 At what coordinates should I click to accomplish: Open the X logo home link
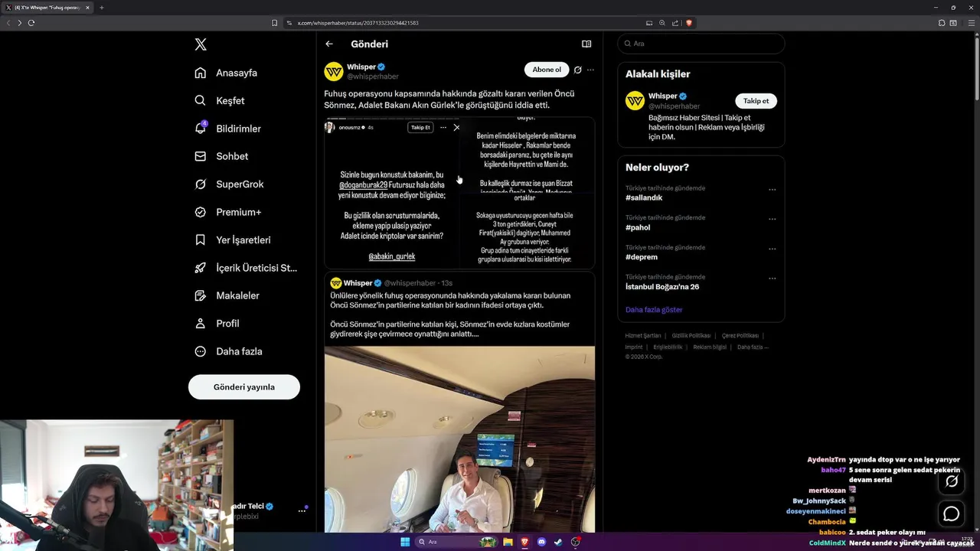(x=201, y=44)
